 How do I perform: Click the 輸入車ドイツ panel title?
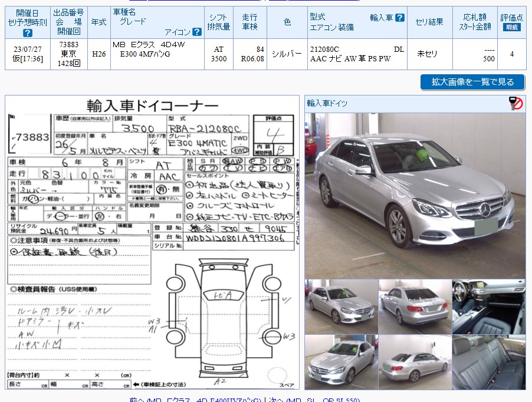click(327, 103)
